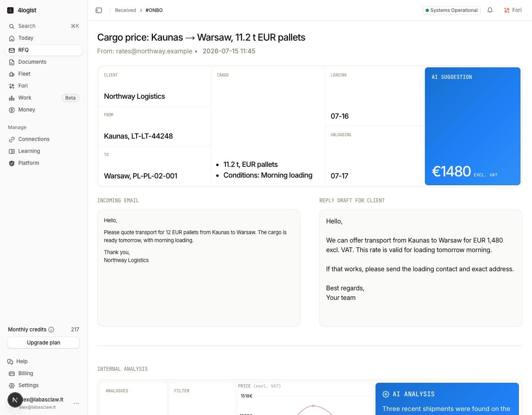
Task: Click the Work chart icon
Action: (x=12, y=98)
